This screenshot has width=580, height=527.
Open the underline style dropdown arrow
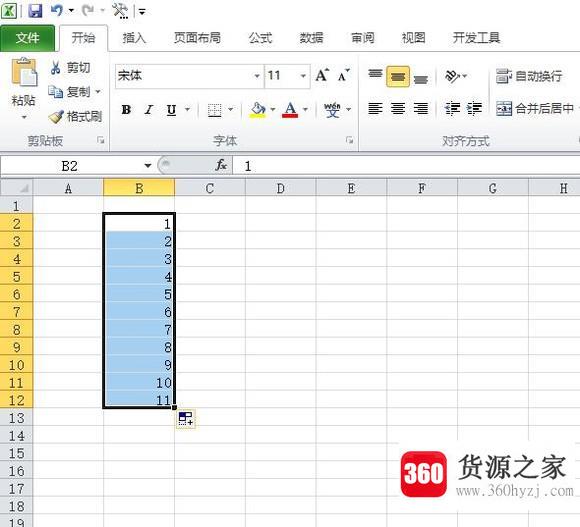coord(187,110)
